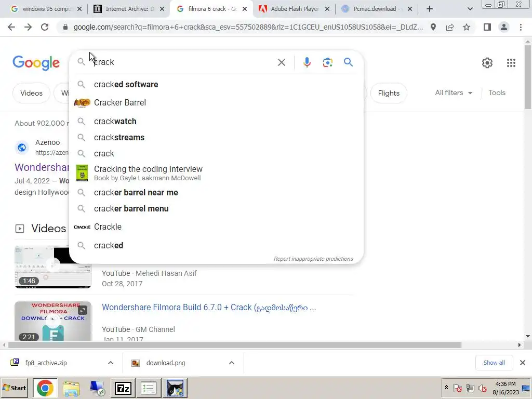Viewport: 532px width, 399px height.
Task: Select the Cracker Barrel suggestion
Action: click(x=216, y=102)
